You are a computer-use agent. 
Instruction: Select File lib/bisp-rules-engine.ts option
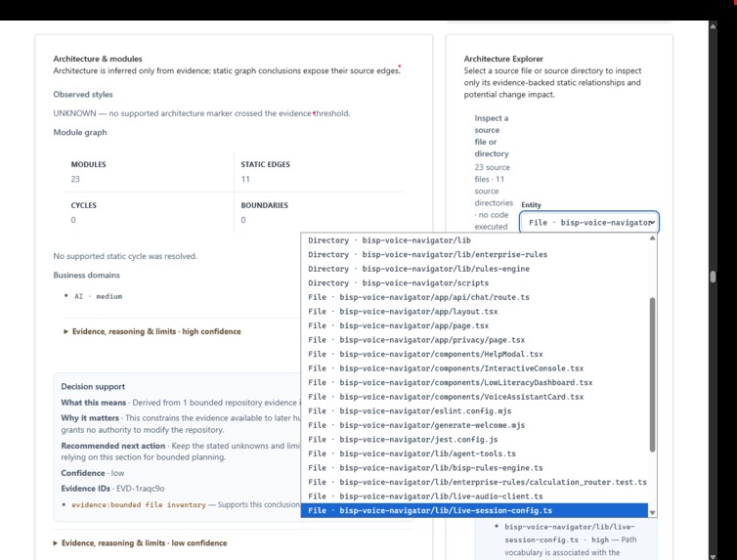[x=474, y=468]
